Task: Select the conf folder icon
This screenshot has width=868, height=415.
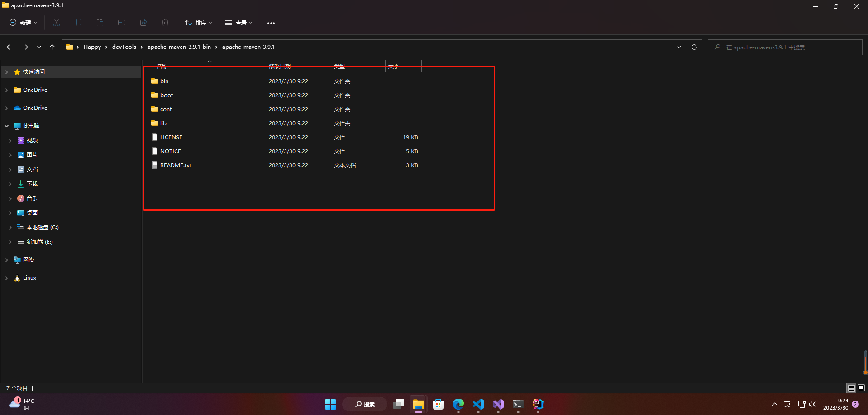Action: (x=155, y=109)
